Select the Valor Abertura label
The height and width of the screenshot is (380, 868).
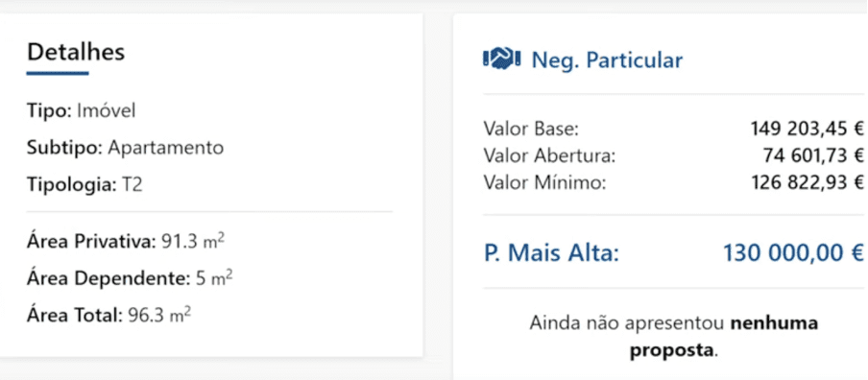[x=549, y=156]
